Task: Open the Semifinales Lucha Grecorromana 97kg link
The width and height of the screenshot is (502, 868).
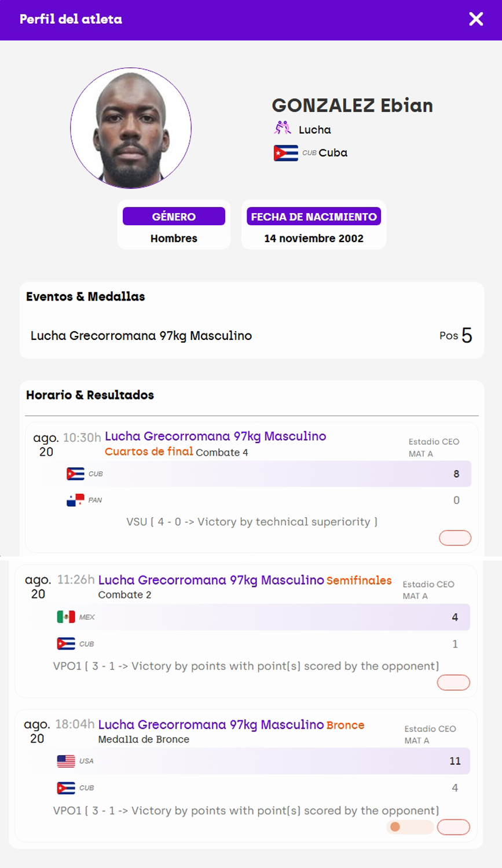Action: pyautogui.click(x=211, y=580)
